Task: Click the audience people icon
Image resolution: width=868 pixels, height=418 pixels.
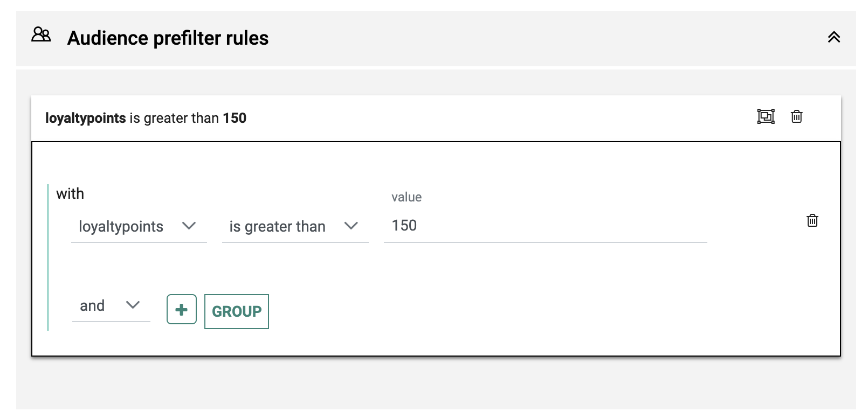Action: (41, 35)
